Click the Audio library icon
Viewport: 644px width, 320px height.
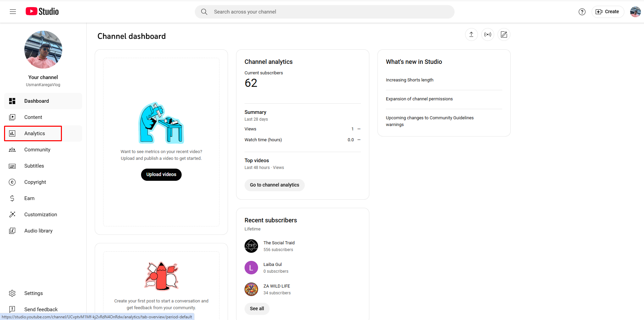(12, 230)
